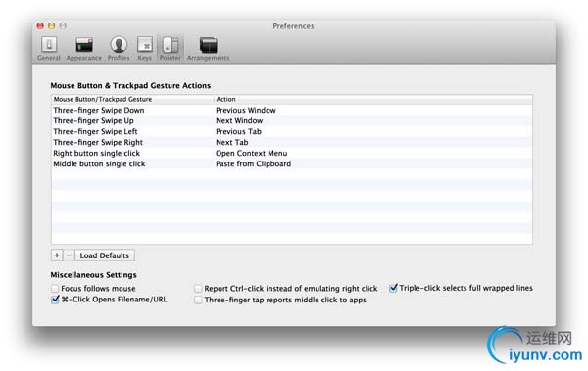Image resolution: width=588 pixels, height=371 pixels.
Task: Click the Previous Tab action cell
Action: (238, 131)
